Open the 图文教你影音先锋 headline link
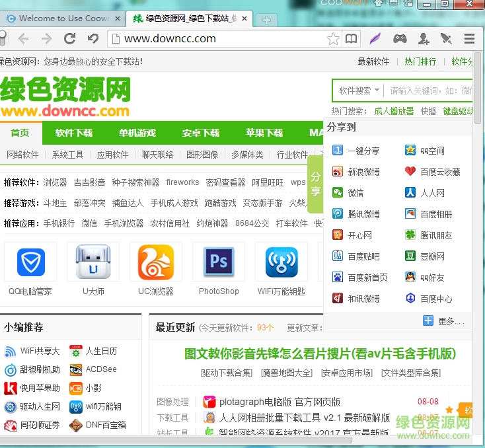The height and width of the screenshot is (448, 485). [320, 354]
